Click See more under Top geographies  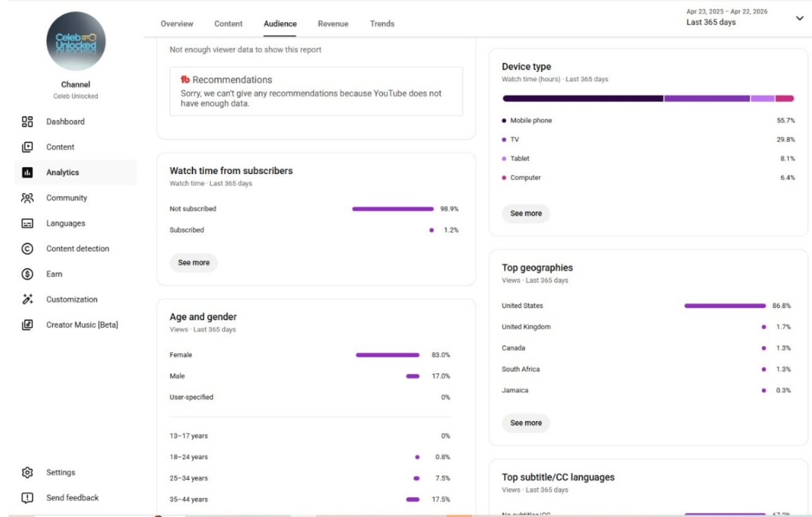[526, 423]
